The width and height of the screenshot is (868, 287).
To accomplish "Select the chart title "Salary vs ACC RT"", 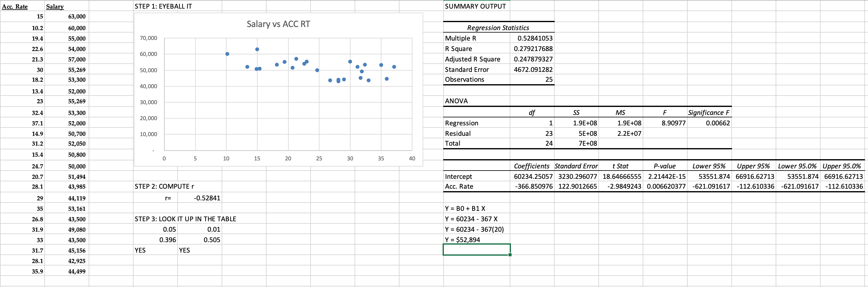I will (x=277, y=24).
